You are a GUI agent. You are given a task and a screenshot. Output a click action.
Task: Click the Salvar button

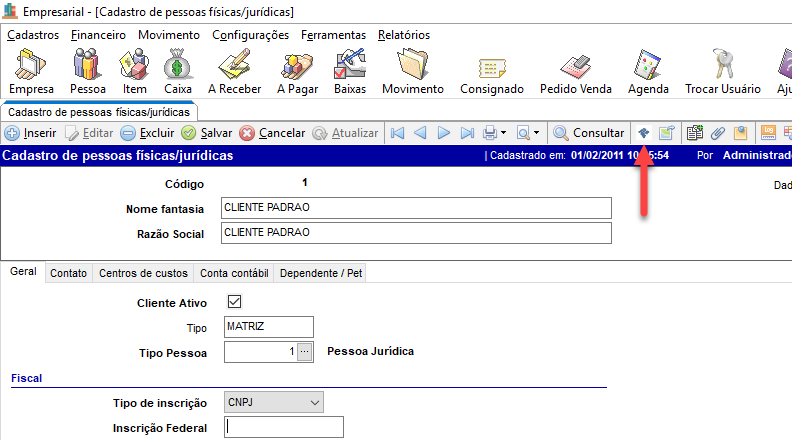point(207,133)
